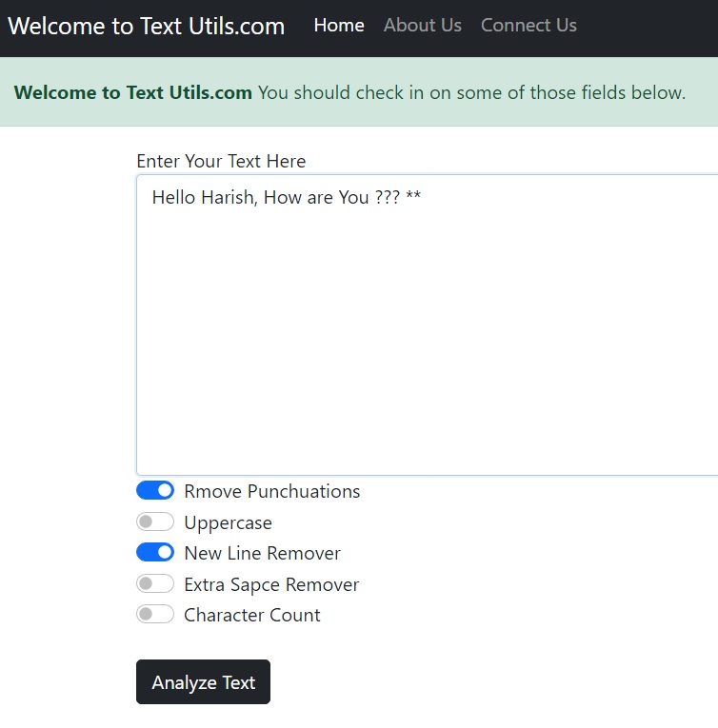Open the Connect Us nav link

pyautogui.click(x=529, y=26)
